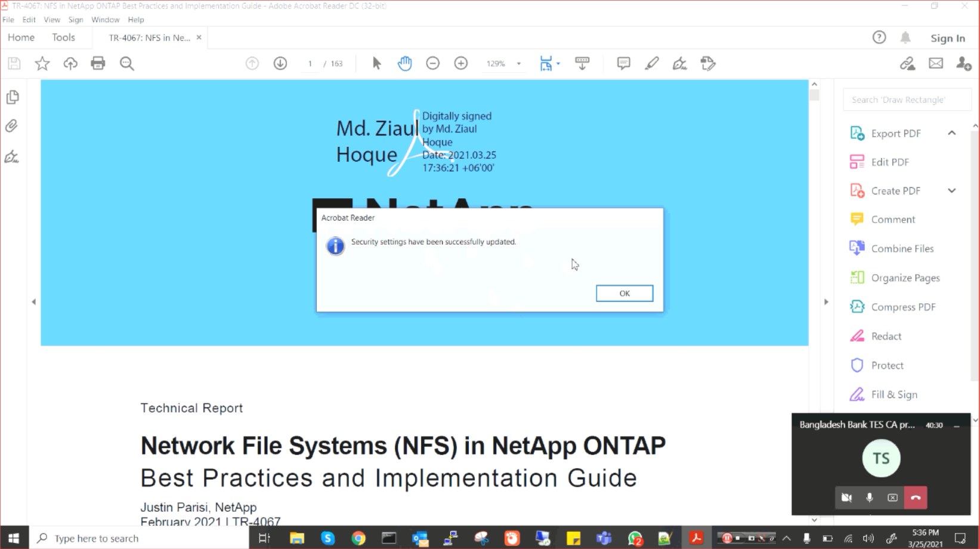The width and height of the screenshot is (980, 549).
Task: Hang up the call
Action: click(916, 498)
